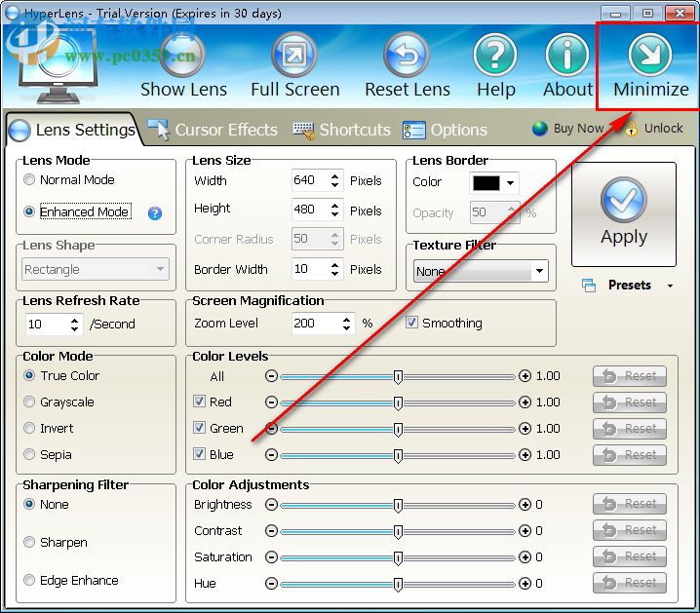Click Reset button for Hue
This screenshot has width=700, height=613.
[x=630, y=583]
